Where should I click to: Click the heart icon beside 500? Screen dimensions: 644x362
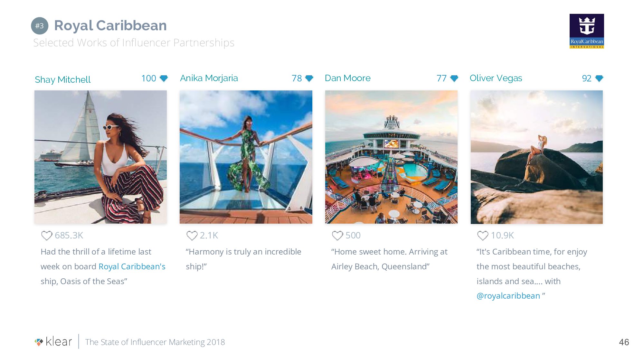[x=337, y=236]
